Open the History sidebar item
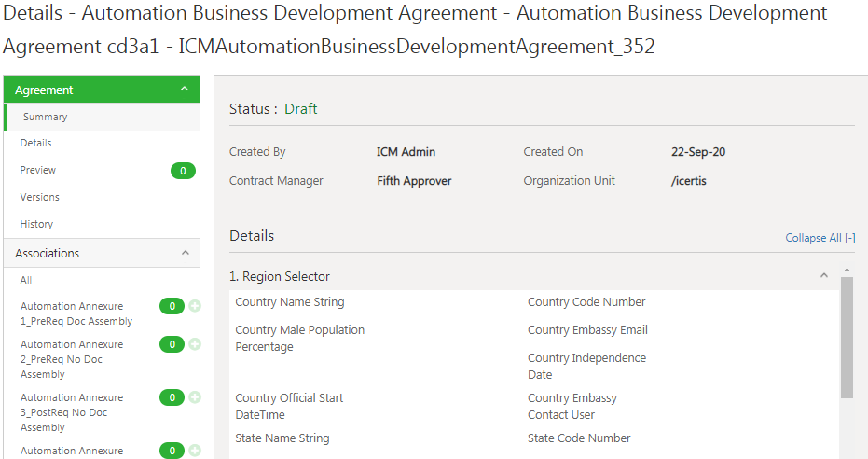 (x=37, y=224)
